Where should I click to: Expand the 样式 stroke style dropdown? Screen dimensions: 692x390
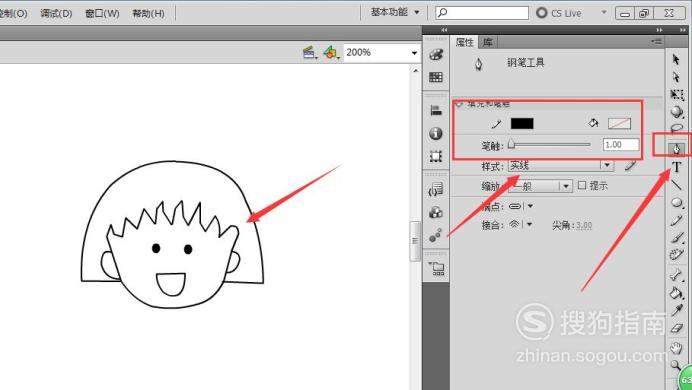coord(560,165)
